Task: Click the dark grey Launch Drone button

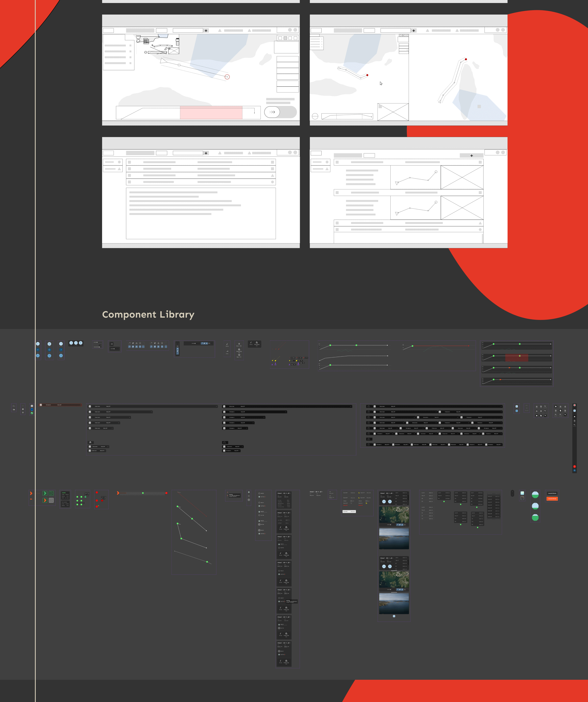Action: [x=552, y=493]
